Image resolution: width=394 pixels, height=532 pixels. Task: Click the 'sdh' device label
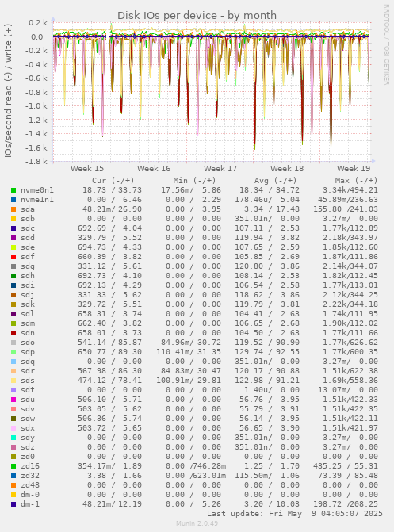pos(28,276)
